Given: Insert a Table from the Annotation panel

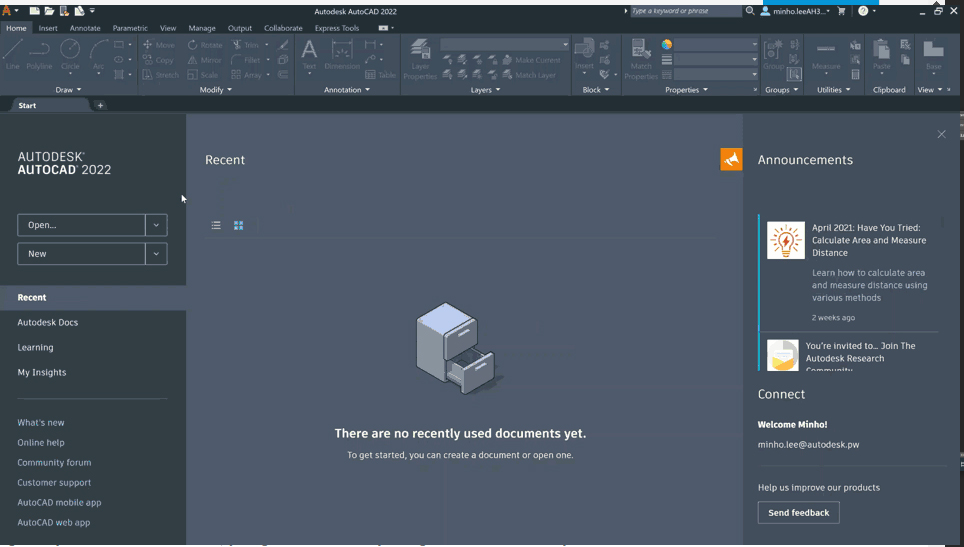Looking at the screenshot, I should 381,75.
